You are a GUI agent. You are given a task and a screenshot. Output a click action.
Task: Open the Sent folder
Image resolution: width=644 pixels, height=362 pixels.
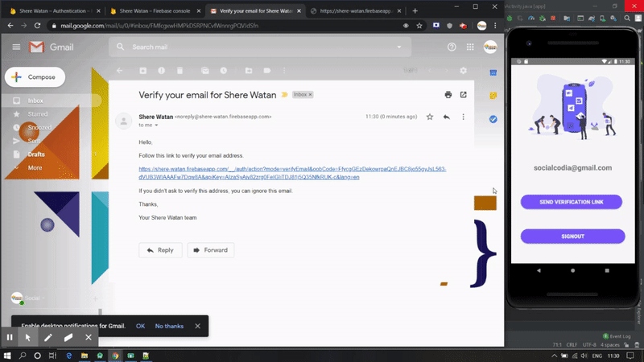tap(34, 141)
